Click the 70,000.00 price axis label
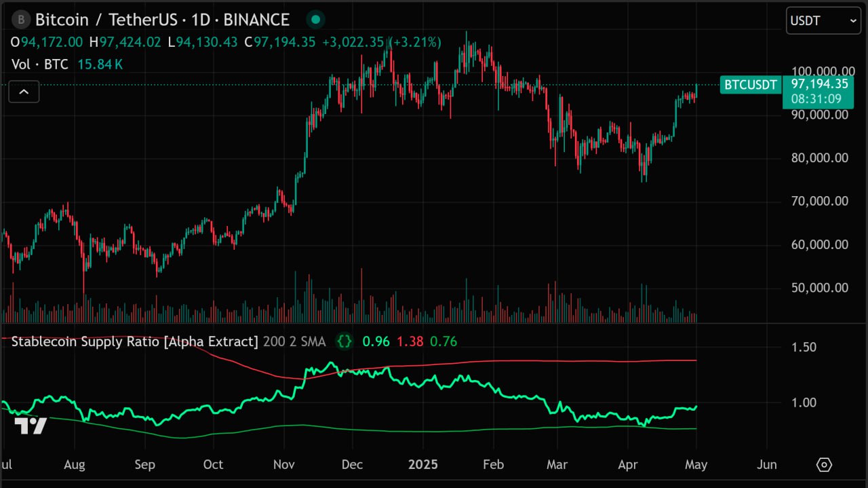The image size is (868, 488). click(x=820, y=202)
